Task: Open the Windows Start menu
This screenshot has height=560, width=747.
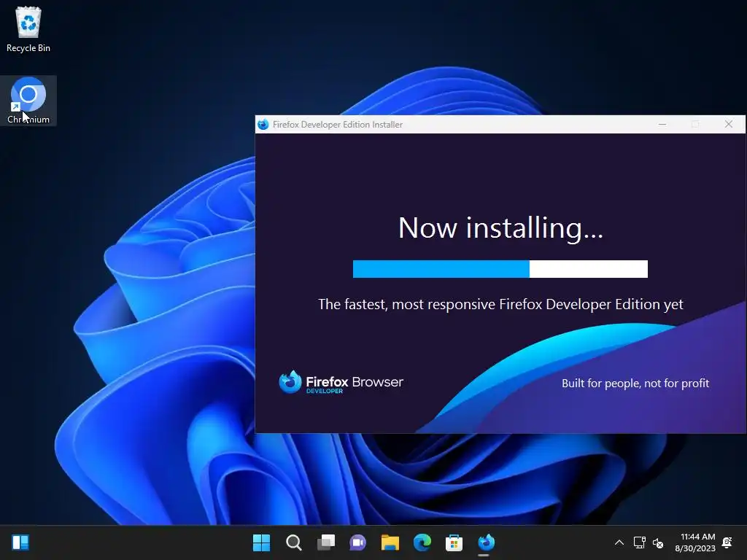Action: tap(261, 542)
